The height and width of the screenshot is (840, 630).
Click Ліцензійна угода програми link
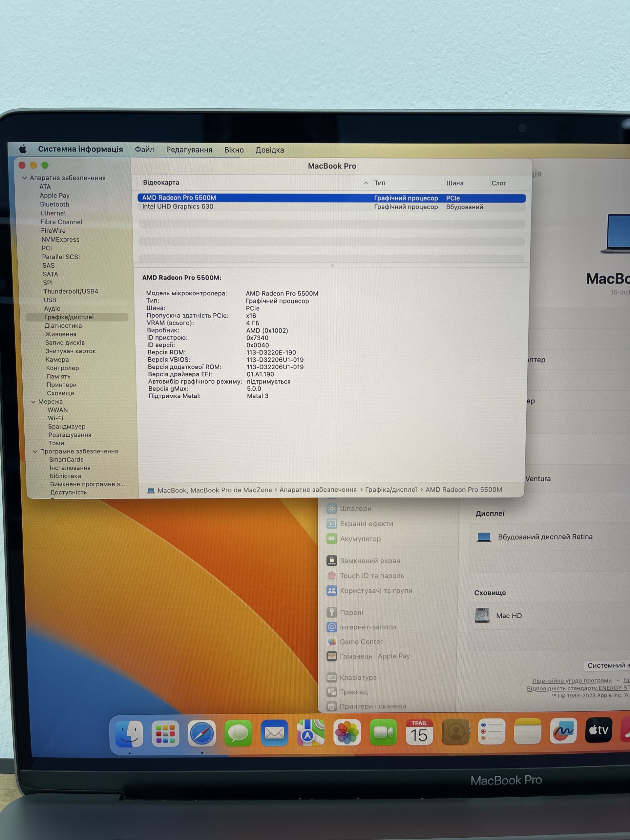pos(572,681)
